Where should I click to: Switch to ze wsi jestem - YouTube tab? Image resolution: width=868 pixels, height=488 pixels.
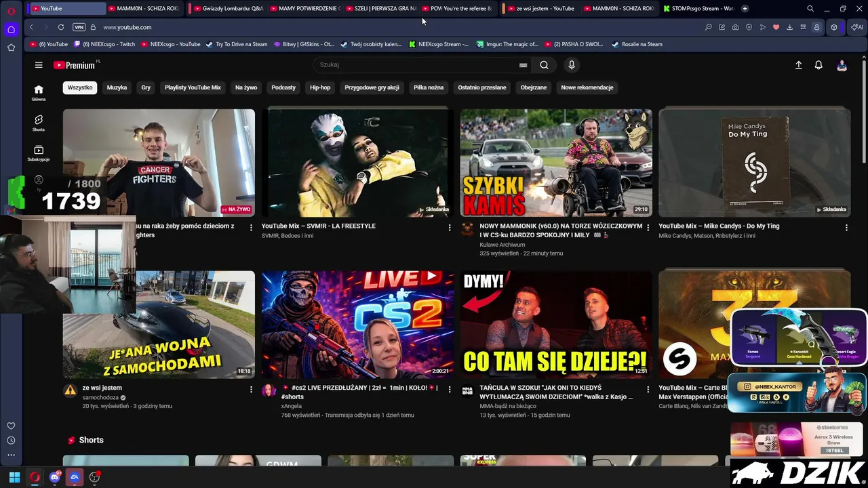(x=540, y=8)
